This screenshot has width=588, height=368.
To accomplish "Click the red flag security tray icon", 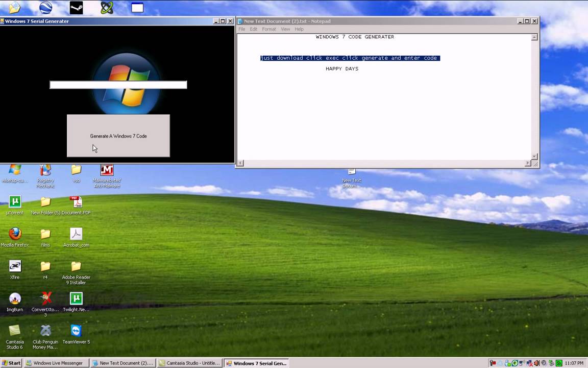I will [x=493, y=363].
